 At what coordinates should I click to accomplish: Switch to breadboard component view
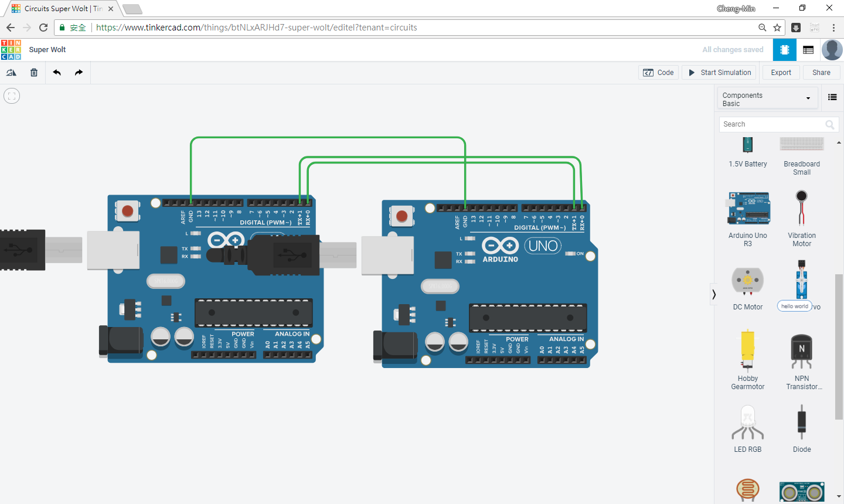click(x=784, y=50)
